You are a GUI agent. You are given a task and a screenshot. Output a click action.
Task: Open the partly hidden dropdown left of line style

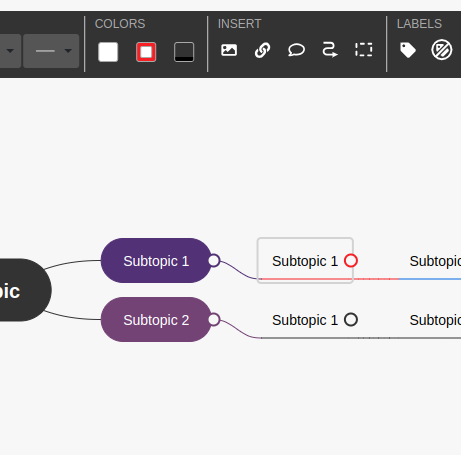pyautogui.click(x=11, y=51)
